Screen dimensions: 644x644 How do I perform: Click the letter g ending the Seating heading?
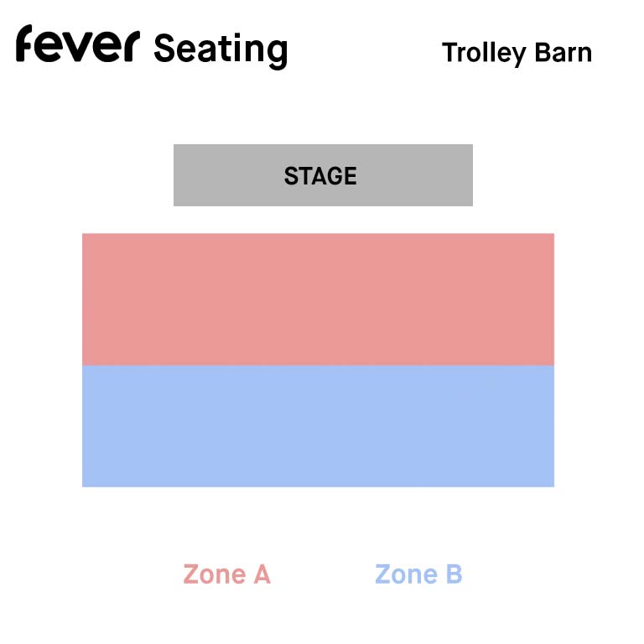point(277,55)
